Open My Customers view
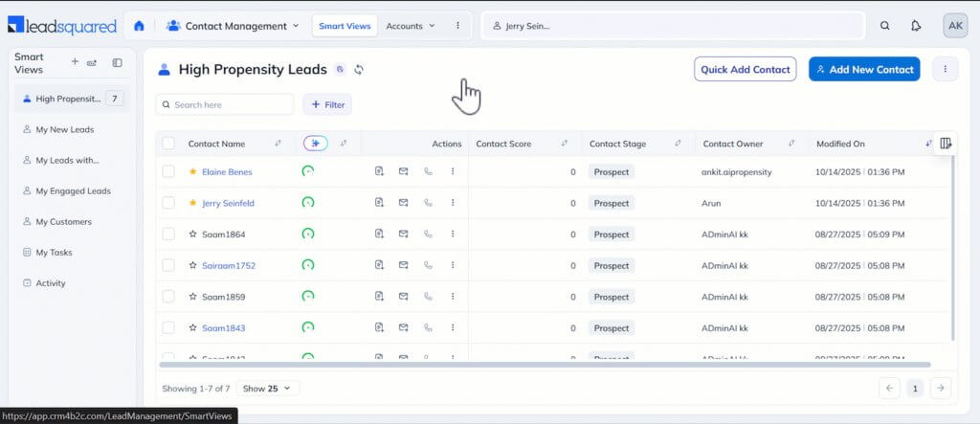Screen dimensions: 980x424 (x=64, y=221)
